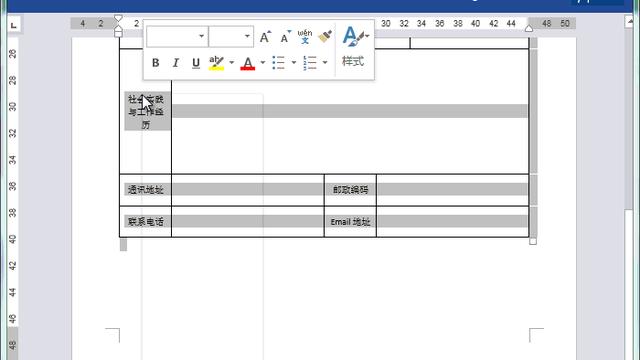This screenshot has width=640, height=360.
Task: Open phonetic guide (wén) tool
Action: tap(304, 37)
